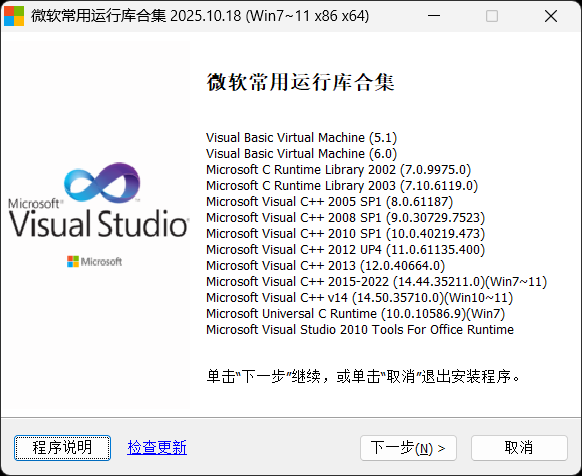Select Visual C++ 2012 UP4 line
The image size is (582, 476).
346,250
